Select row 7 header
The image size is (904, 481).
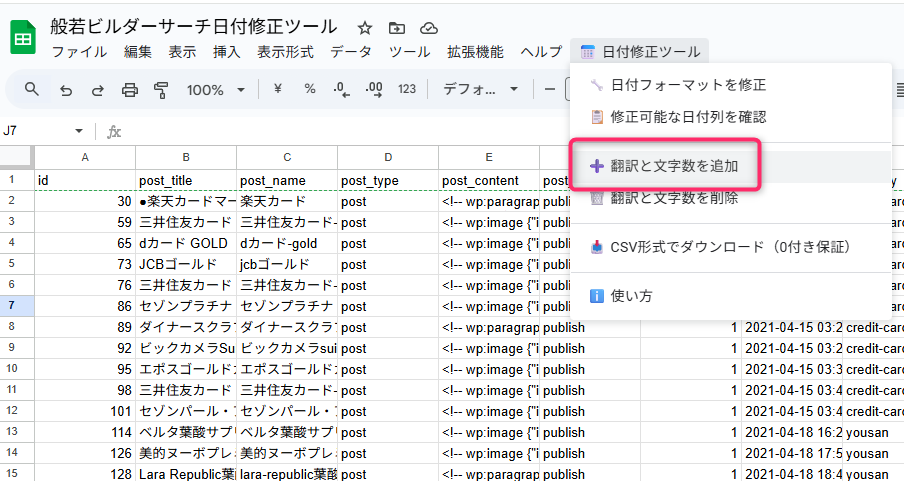click(17, 306)
